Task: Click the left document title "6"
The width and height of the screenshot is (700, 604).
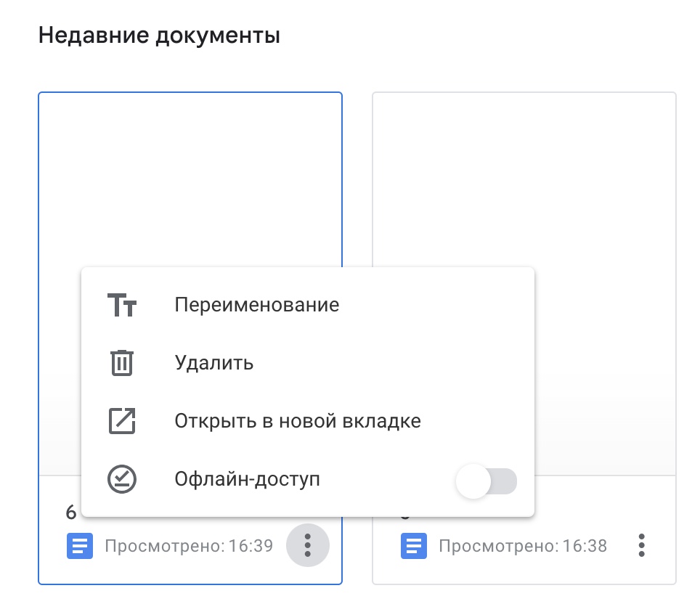Action: 71,513
